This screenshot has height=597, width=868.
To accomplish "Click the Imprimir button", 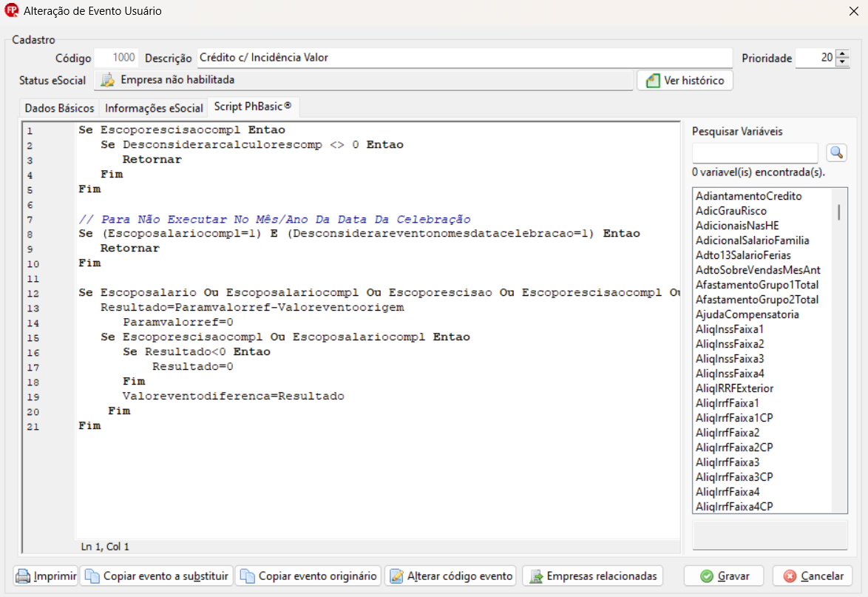I will (x=46, y=576).
